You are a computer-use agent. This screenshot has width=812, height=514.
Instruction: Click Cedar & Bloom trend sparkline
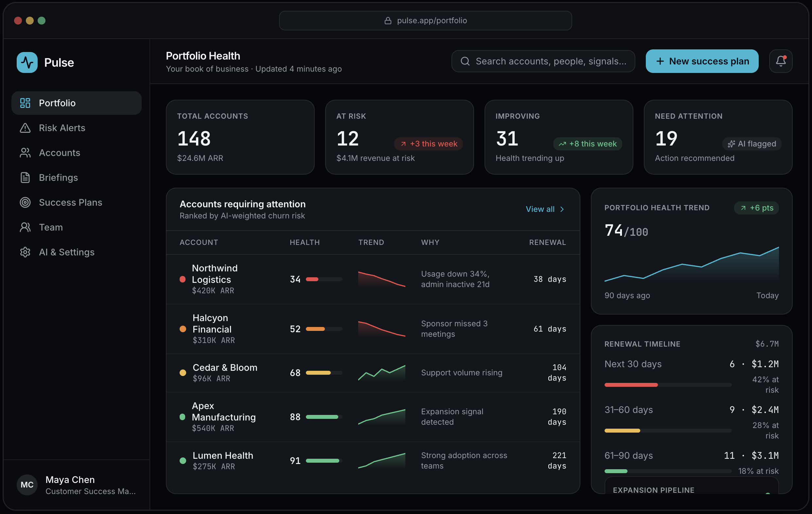pyautogui.click(x=382, y=373)
